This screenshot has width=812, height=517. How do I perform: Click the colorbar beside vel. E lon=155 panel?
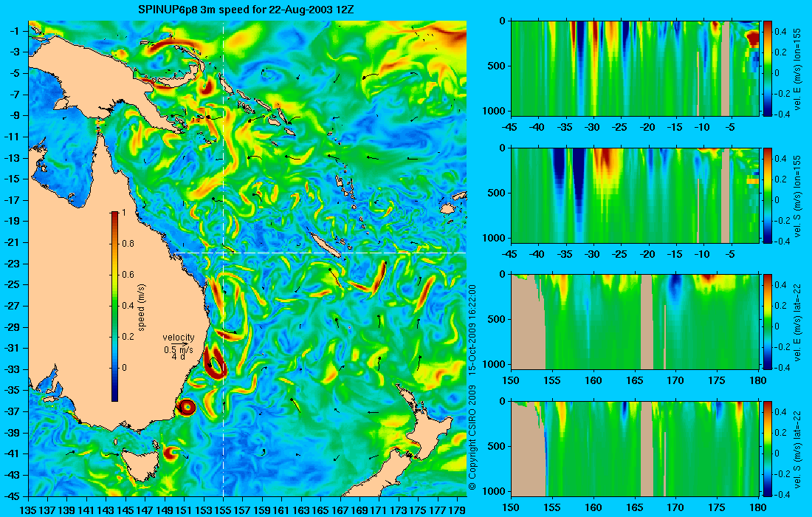tap(768, 69)
